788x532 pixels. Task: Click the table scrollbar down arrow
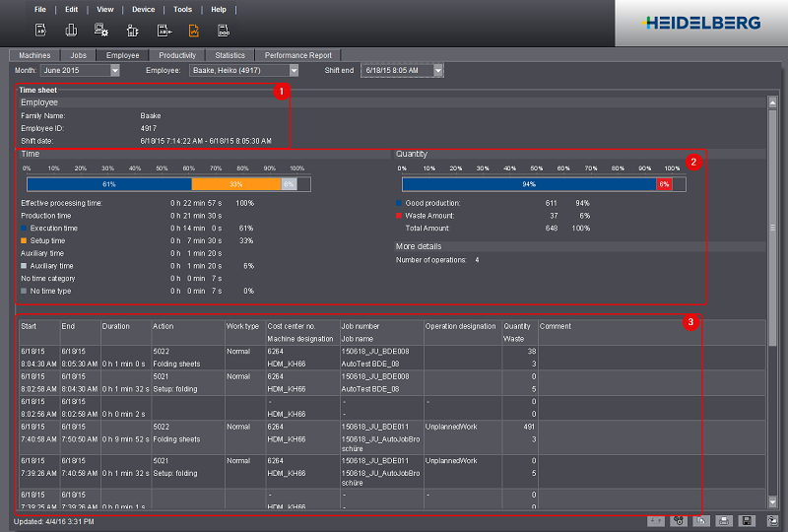click(x=772, y=502)
